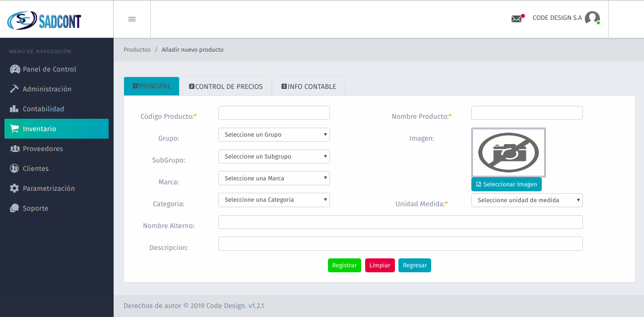The width and height of the screenshot is (644, 317).
Task: Open the SubGrupo selector
Action: pyautogui.click(x=274, y=157)
